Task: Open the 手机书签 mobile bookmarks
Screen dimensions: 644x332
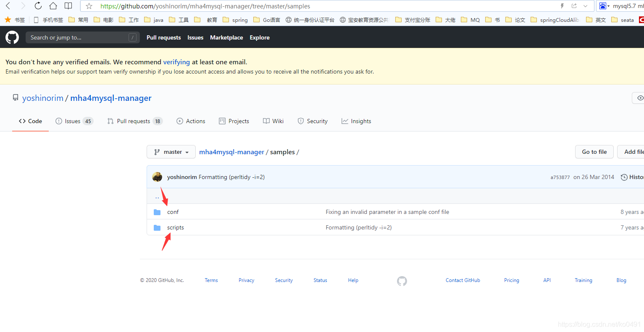Action: pos(48,20)
